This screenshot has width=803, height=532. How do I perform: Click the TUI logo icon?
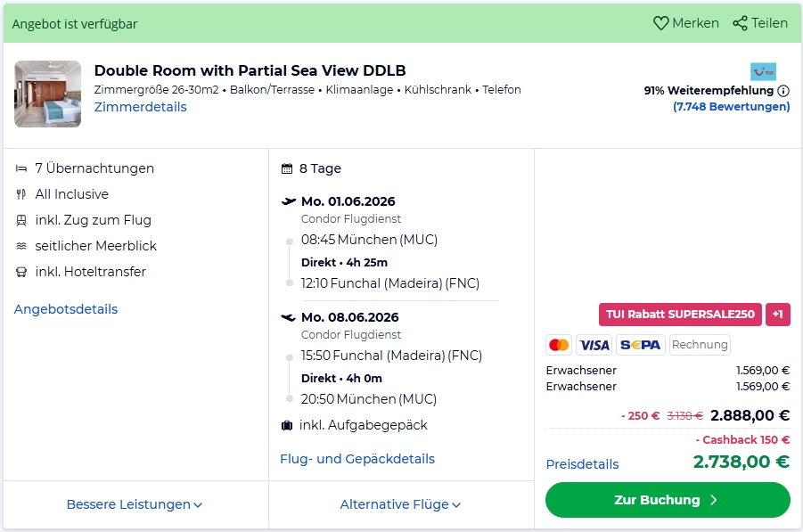(763, 71)
